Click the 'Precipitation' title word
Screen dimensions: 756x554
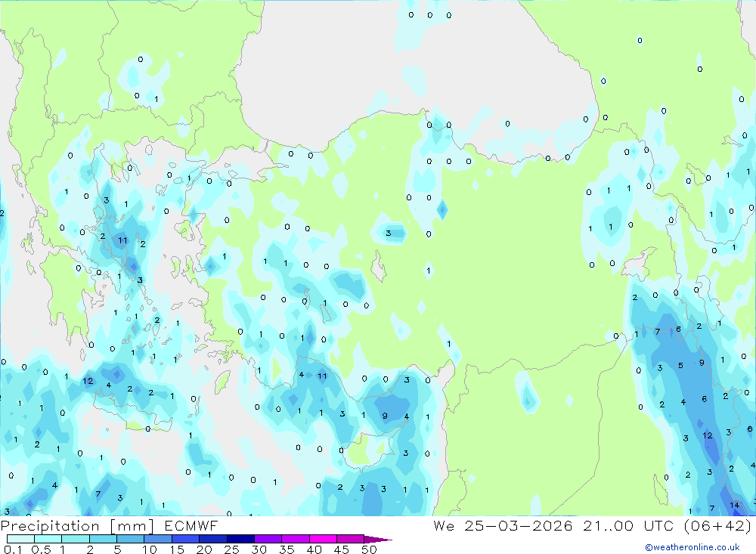pyautogui.click(x=50, y=525)
